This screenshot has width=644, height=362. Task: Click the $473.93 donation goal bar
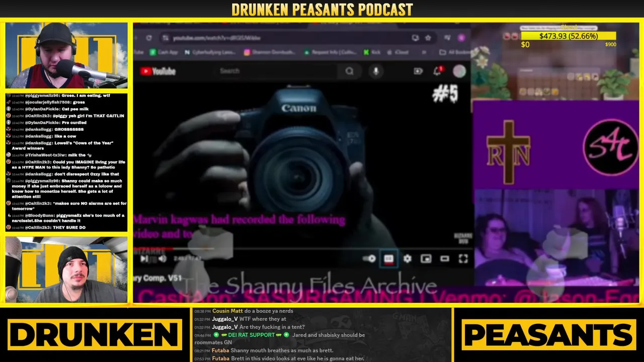click(569, 36)
